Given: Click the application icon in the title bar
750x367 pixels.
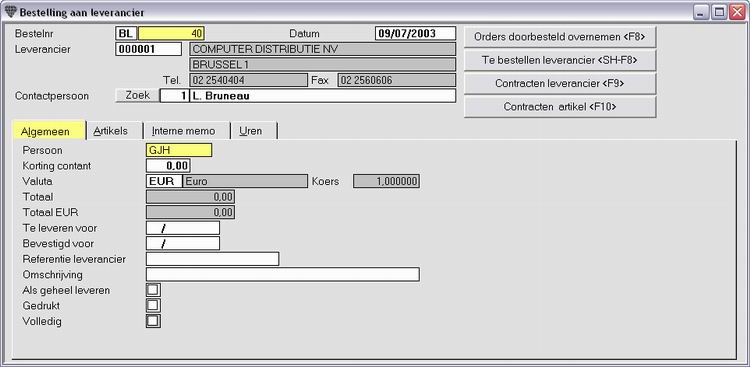Looking at the screenshot, I should pyautogui.click(x=11, y=12).
